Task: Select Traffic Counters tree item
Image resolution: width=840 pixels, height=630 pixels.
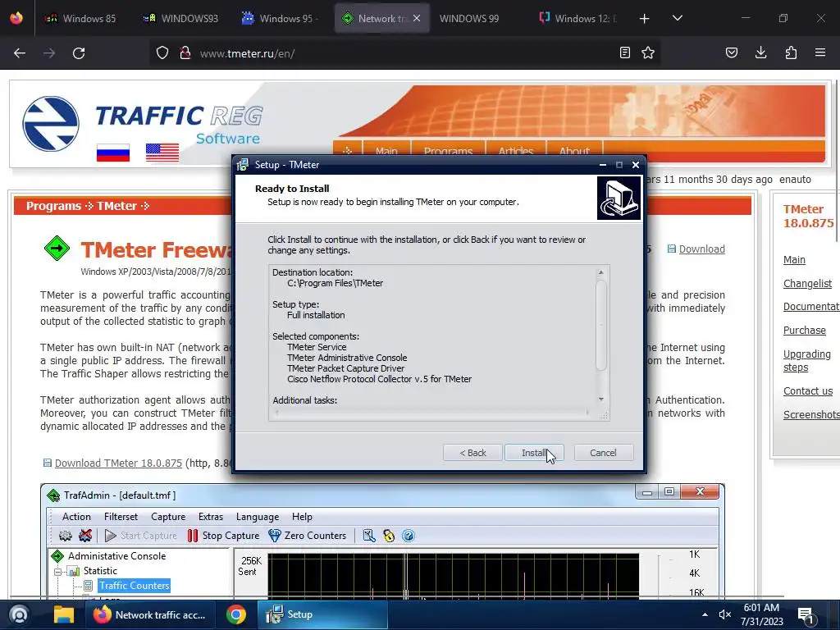Action: [x=134, y=586]
